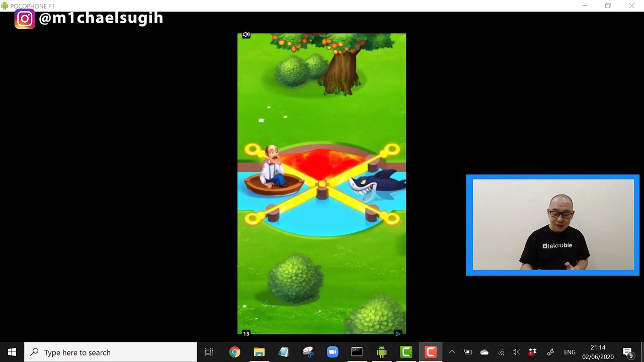Focus the Type here to search box

click(111, 352)
